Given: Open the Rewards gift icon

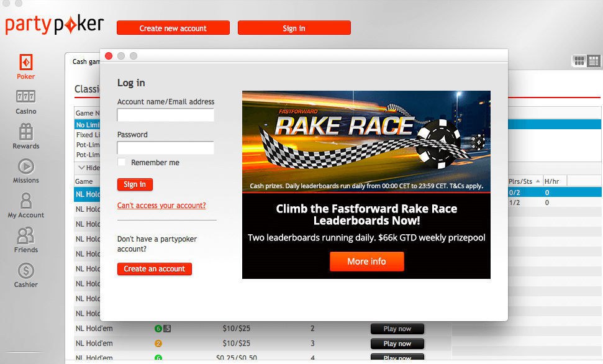Looking at the screenshot, I should [25, 132].
